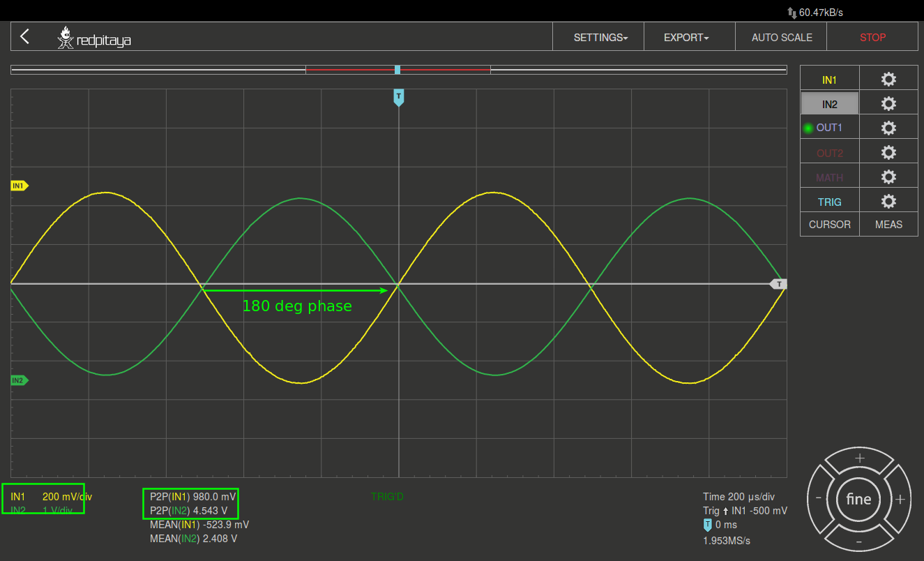
Task: Toggle the OUT1 output channel
Action: (x=829, y=128)
